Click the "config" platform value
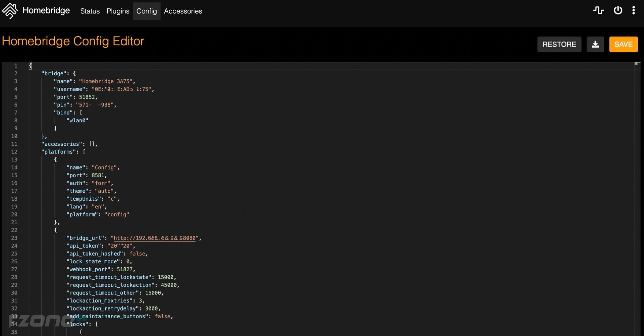Image resolution: width=644 pixels, height=336 pixels. tap(117, 214)
